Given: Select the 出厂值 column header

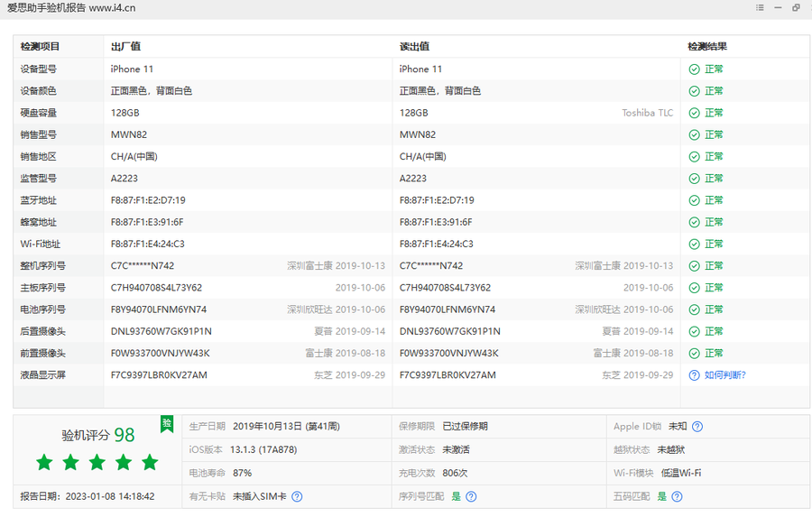Looking at the screenshot, I should pos(125,47).
